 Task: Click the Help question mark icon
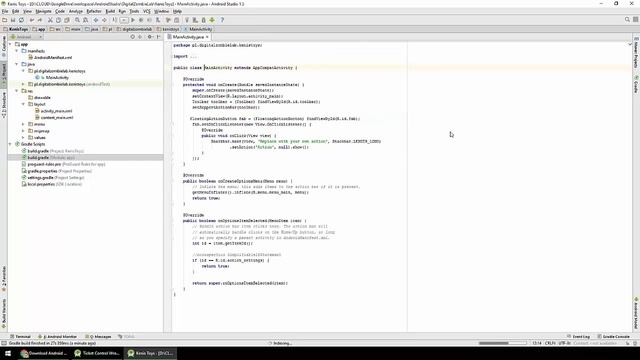(x=222, y=20)
